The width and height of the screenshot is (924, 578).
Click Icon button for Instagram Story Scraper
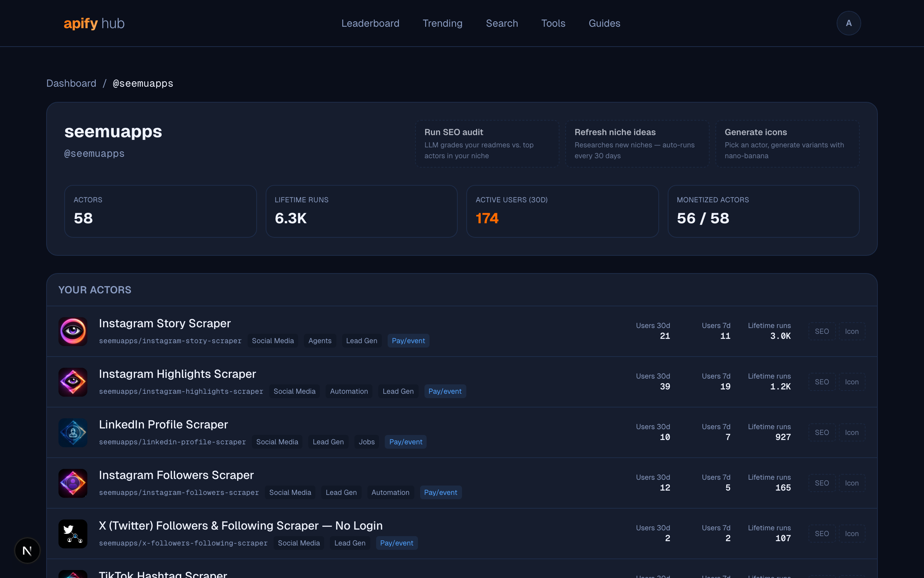point(851,331)
